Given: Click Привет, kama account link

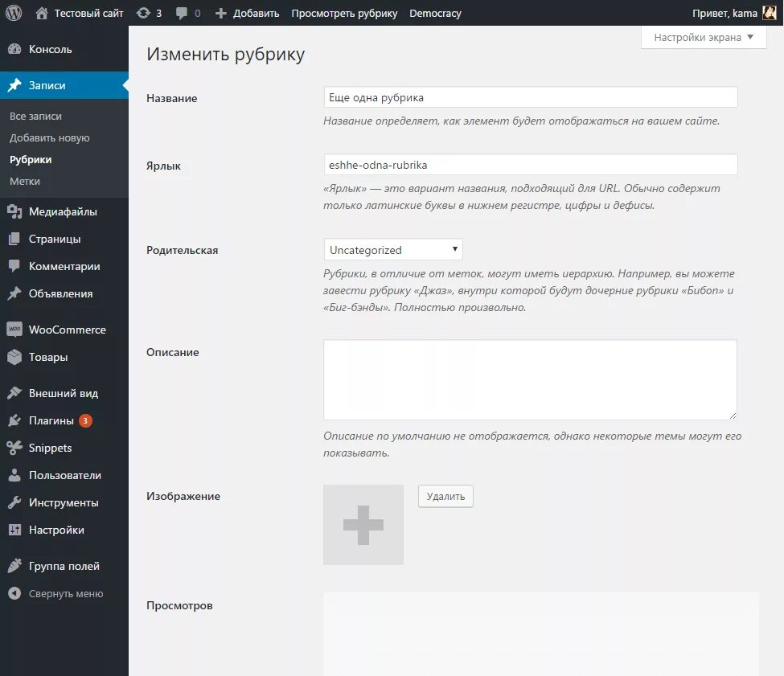Looking at the screenshot, I should (724, 14).
